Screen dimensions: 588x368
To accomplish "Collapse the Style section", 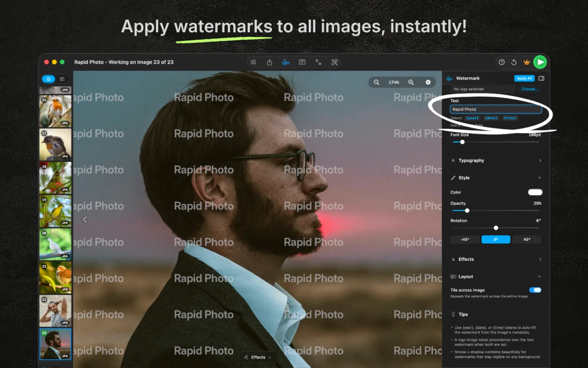I will [x=496, y=178].
